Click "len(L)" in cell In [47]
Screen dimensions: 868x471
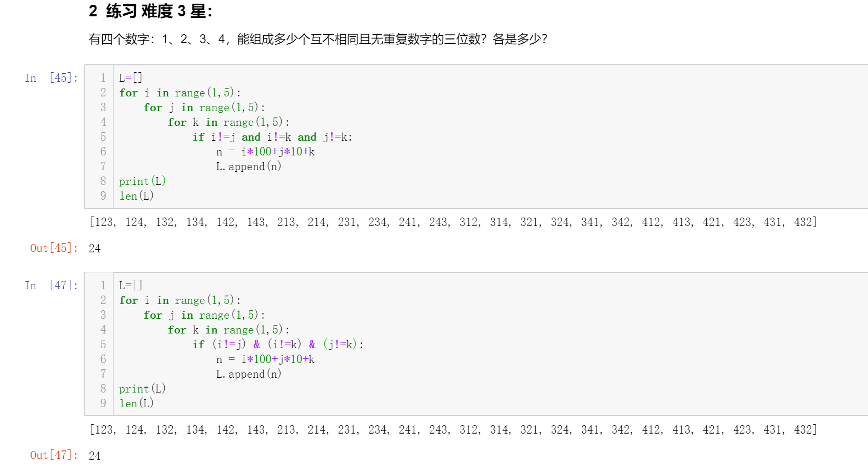[136, 404]
